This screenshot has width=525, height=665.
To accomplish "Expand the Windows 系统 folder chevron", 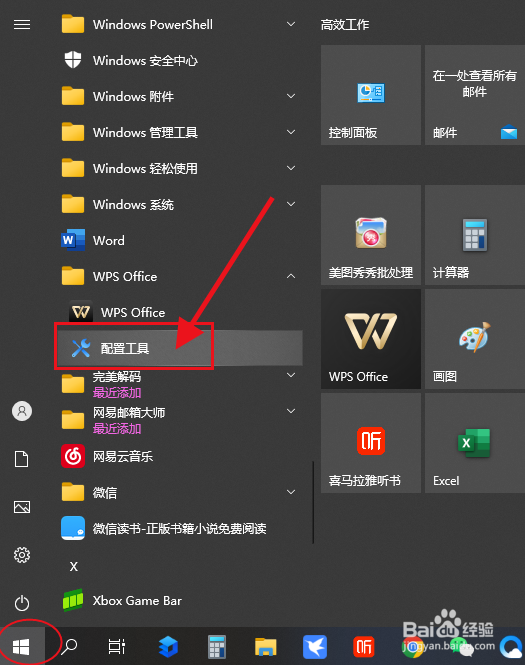I will click(x=291, y=204).
